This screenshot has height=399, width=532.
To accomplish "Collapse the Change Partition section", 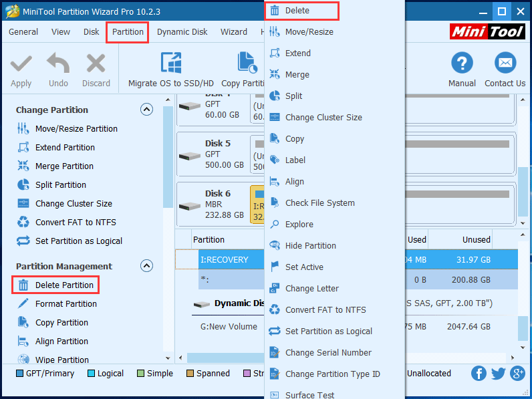I will (146, 110).
